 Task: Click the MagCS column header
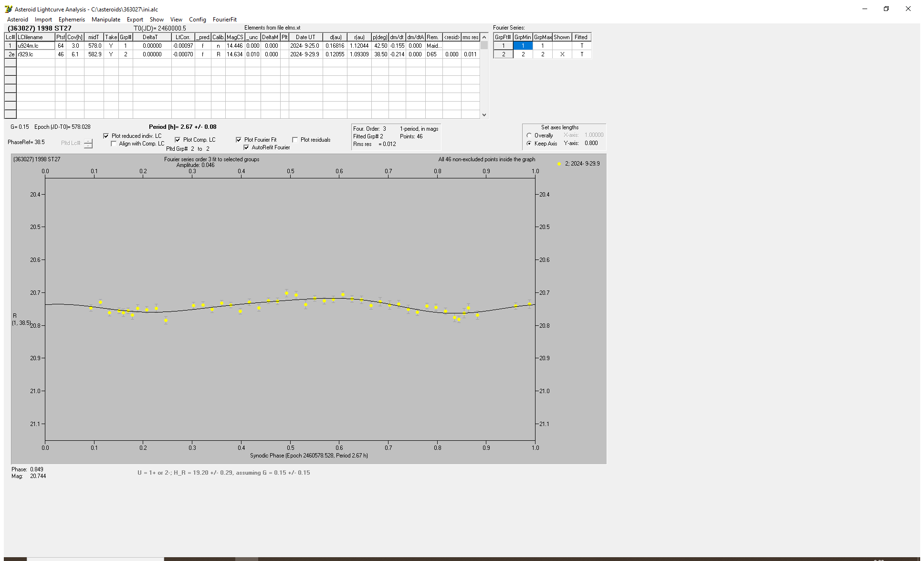235,37
